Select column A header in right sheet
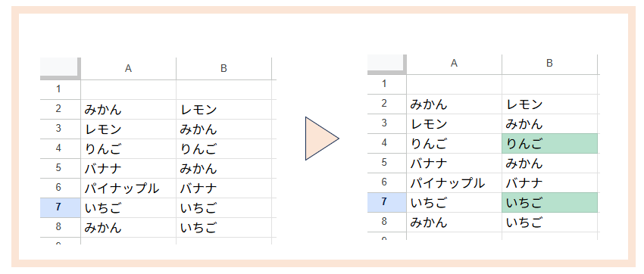Image resolution: width=644 pixels, height=274 pixels. coord(454,64)
